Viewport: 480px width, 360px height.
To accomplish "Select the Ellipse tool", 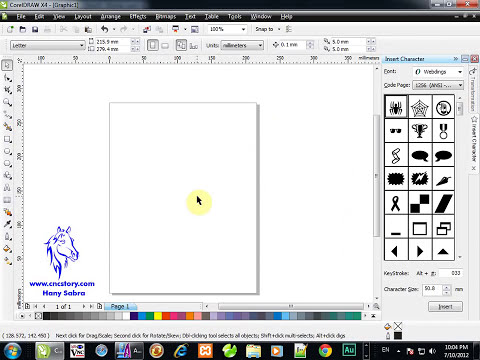I will coord(7,152).
